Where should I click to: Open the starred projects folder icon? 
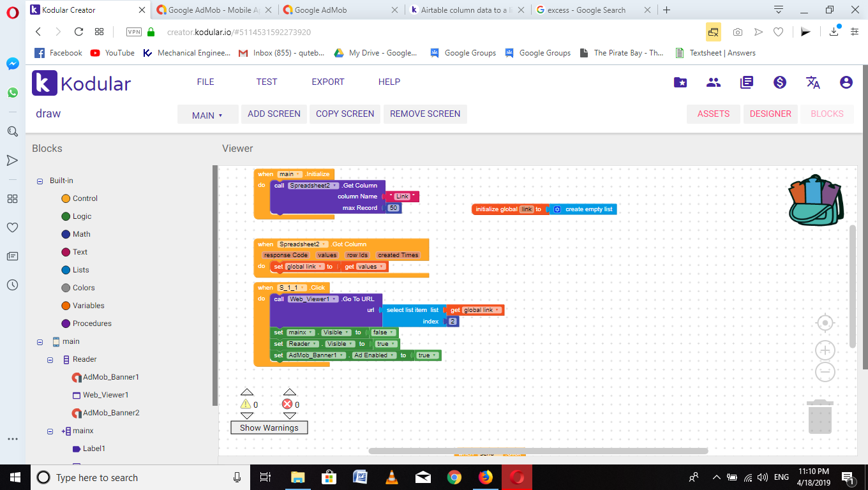[x=680, y=82]
